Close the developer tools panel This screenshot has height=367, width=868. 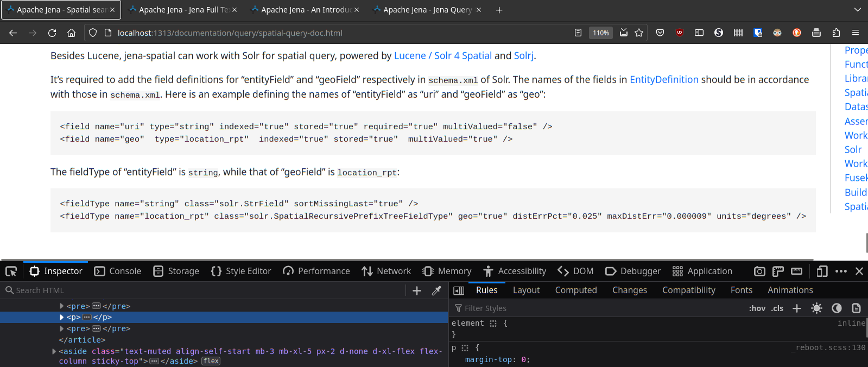coord(859,271)
